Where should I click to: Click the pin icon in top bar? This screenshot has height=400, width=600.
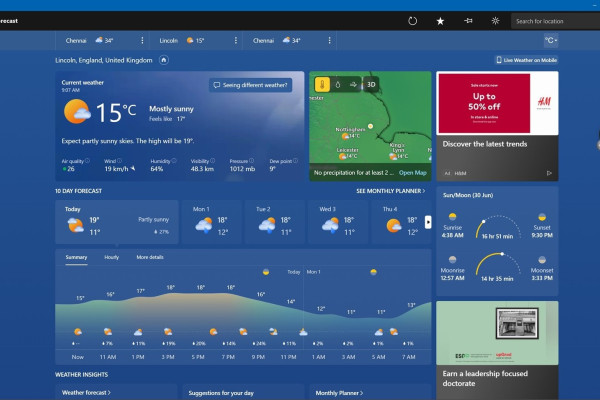(x=468, y=21)
